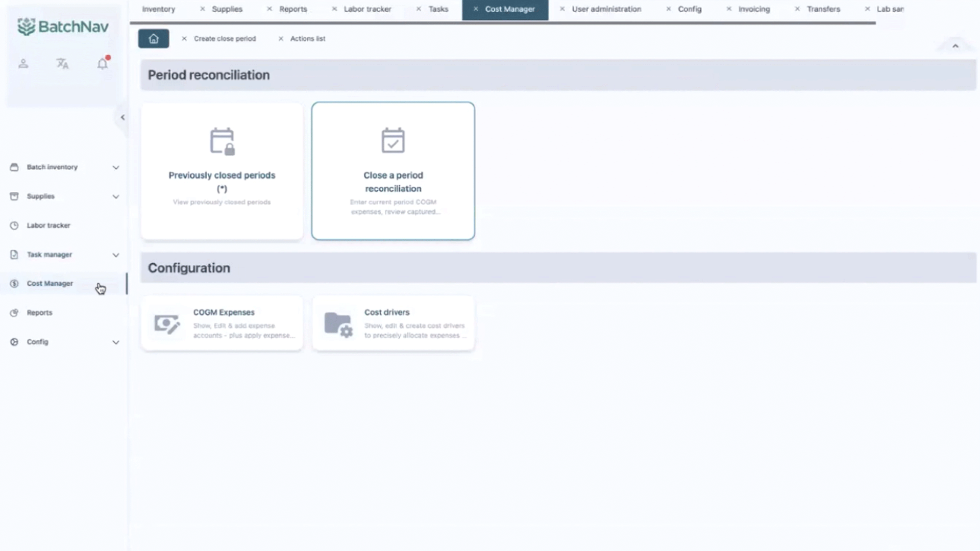
Task: Open the Create close period sub-tab
Action: tap(225, 39)
